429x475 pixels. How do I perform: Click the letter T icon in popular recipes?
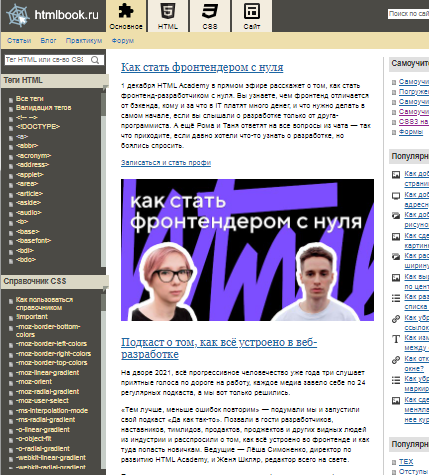click(396, 339)
